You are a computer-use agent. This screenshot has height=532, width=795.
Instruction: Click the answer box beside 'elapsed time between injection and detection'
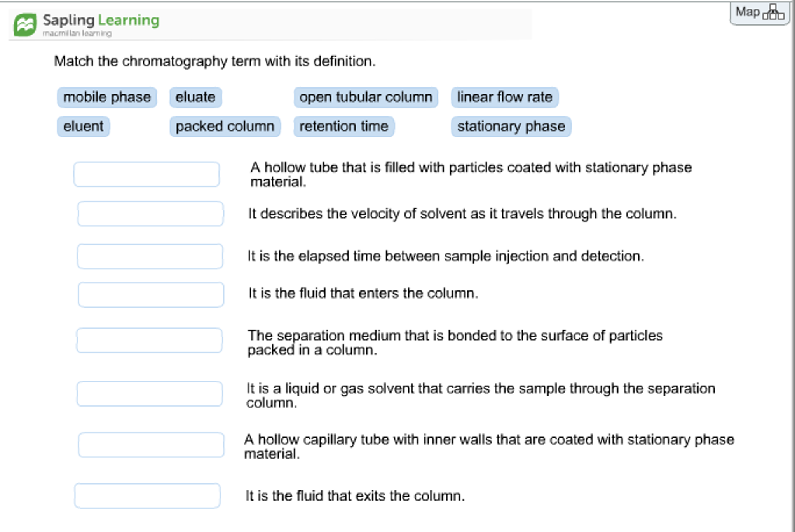point(151,256)
